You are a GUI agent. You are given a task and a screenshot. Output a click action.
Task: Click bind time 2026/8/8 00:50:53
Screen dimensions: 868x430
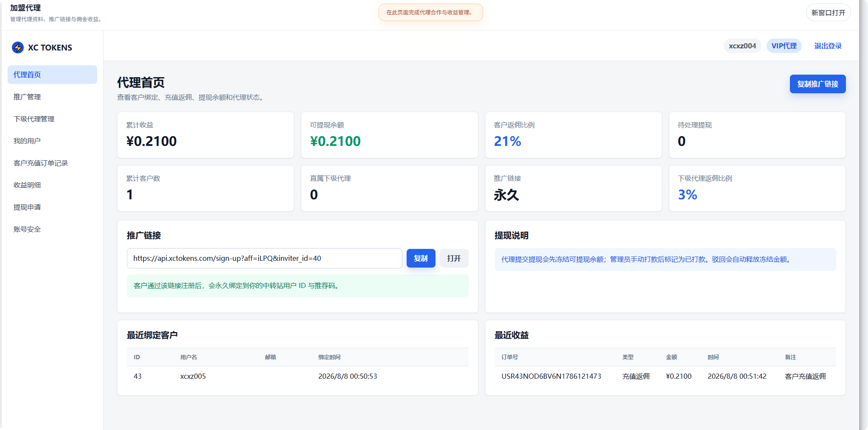click(x=348, y=376)
